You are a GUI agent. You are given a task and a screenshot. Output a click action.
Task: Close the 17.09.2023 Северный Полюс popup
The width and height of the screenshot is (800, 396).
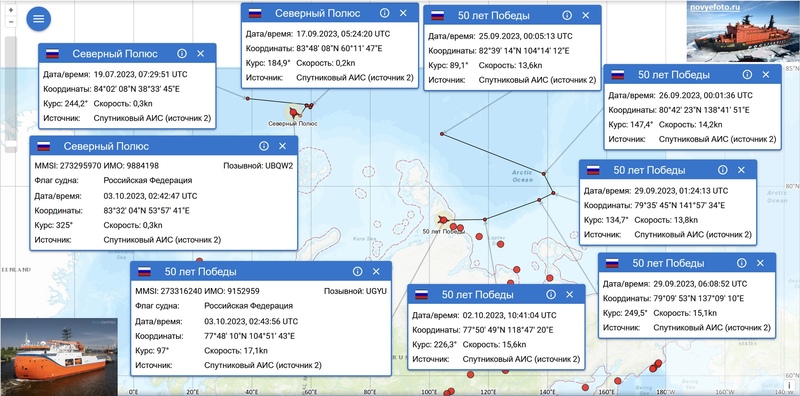[x=403, y=13]
